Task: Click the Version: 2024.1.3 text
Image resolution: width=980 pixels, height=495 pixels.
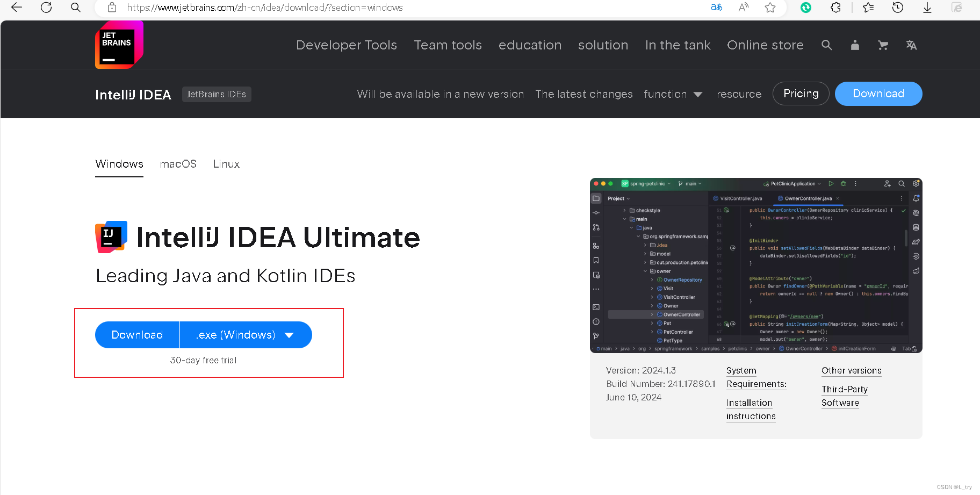Action: click(641, 370)
